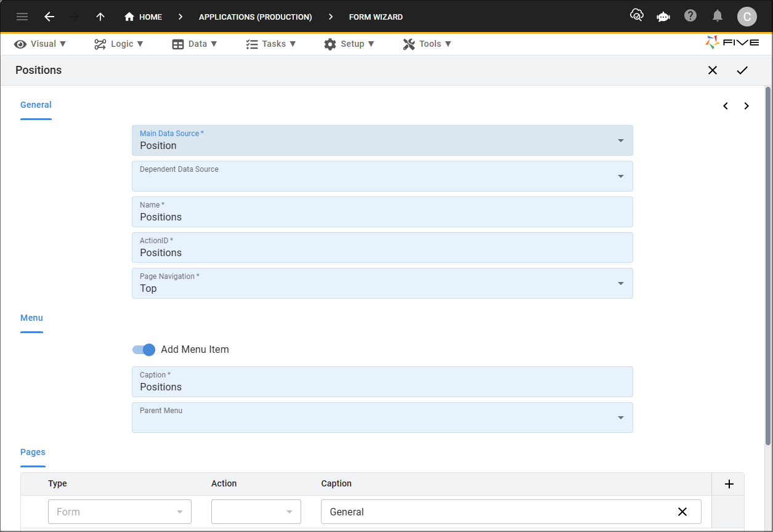773x532 pixels.
Task: Click the Action column header
Action: [x=224, y=483]
